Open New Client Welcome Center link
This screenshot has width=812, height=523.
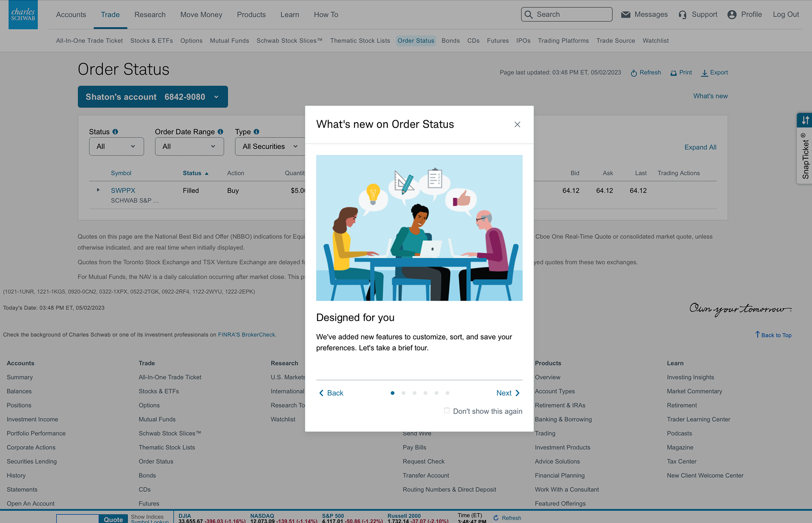tap(705, 476)
